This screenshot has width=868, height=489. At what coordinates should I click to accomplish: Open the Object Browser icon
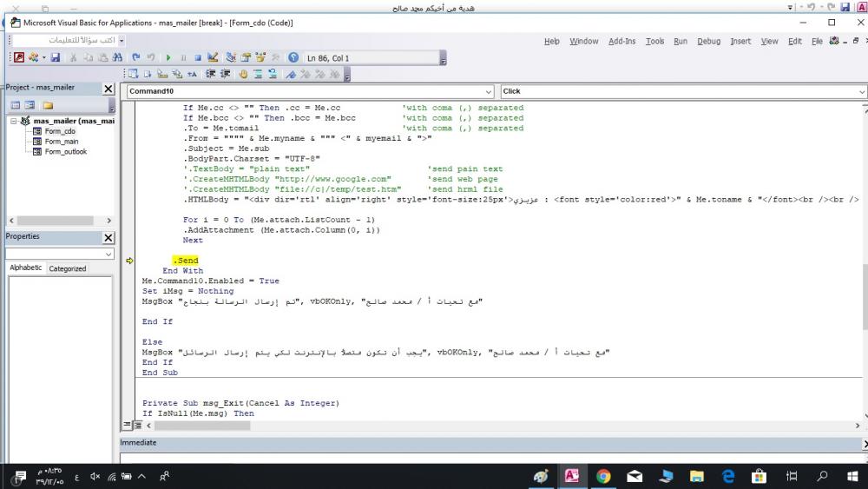point(260,57)
